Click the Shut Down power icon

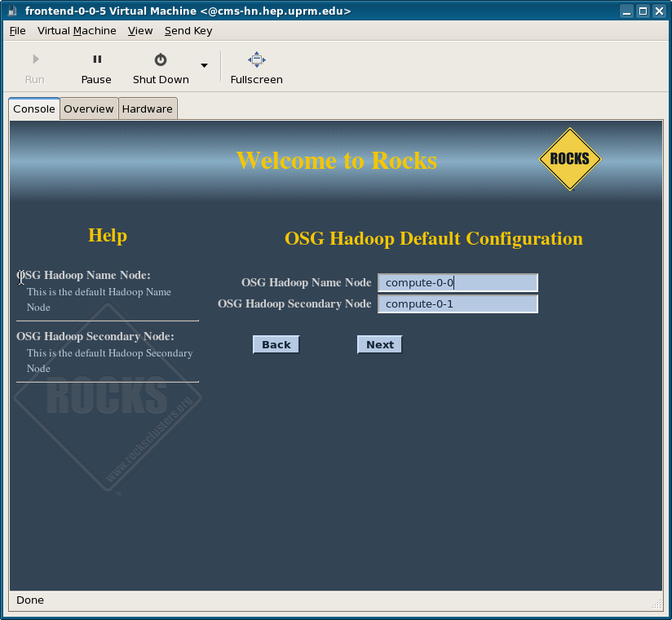161,60
